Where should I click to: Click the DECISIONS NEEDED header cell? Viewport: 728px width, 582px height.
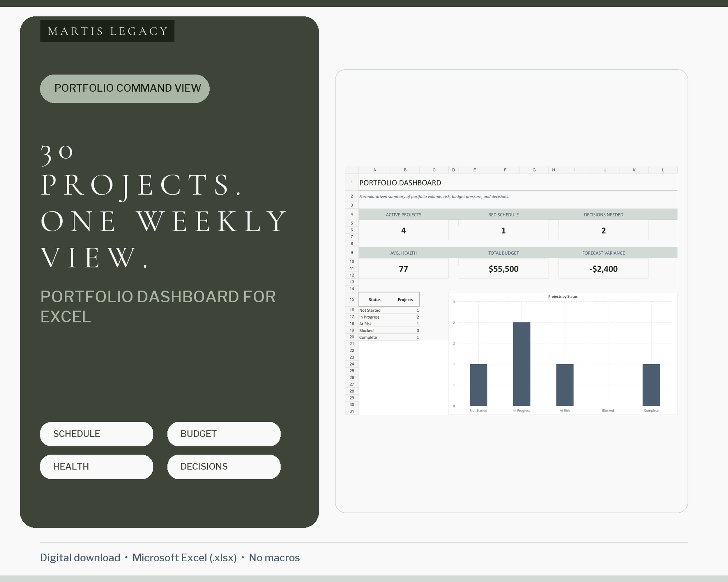click(603, 214)
